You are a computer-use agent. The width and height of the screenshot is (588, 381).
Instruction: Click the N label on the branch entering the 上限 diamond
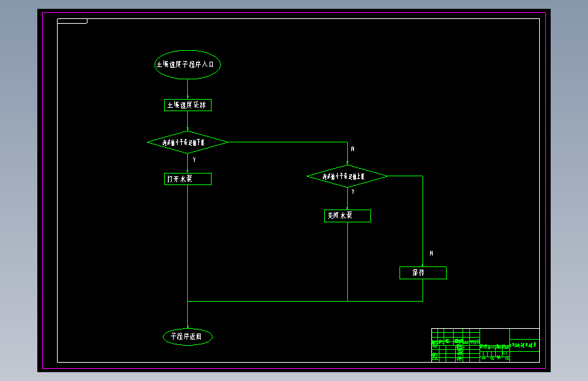pos(353,149)
